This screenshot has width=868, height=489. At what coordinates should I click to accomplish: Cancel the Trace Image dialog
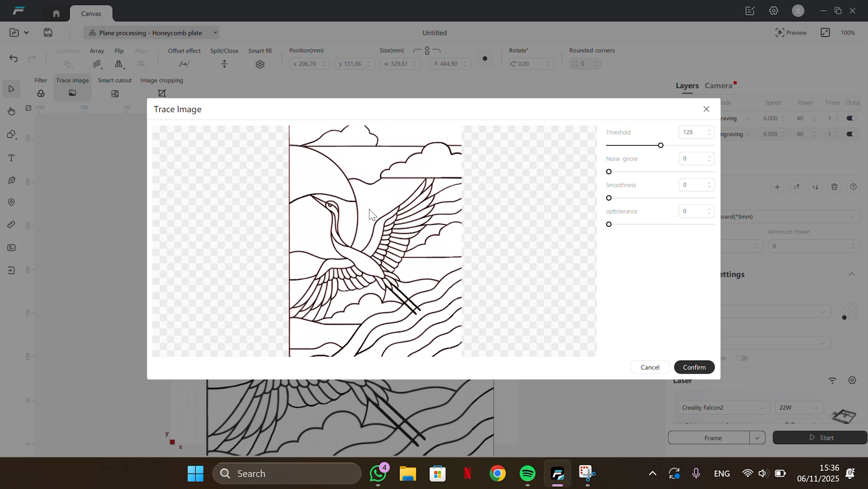click(x=649, y=367)
